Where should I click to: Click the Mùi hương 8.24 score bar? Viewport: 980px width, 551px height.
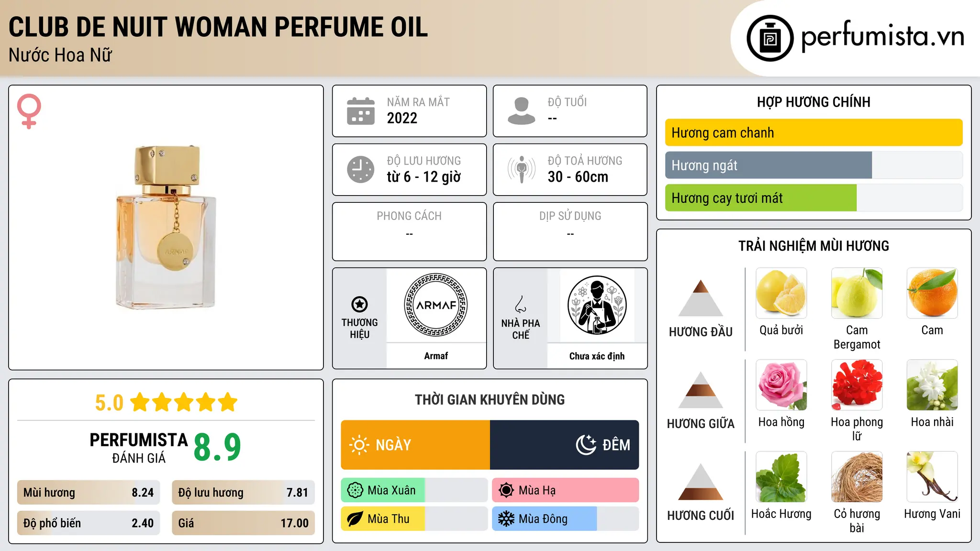tap(89, 493)
